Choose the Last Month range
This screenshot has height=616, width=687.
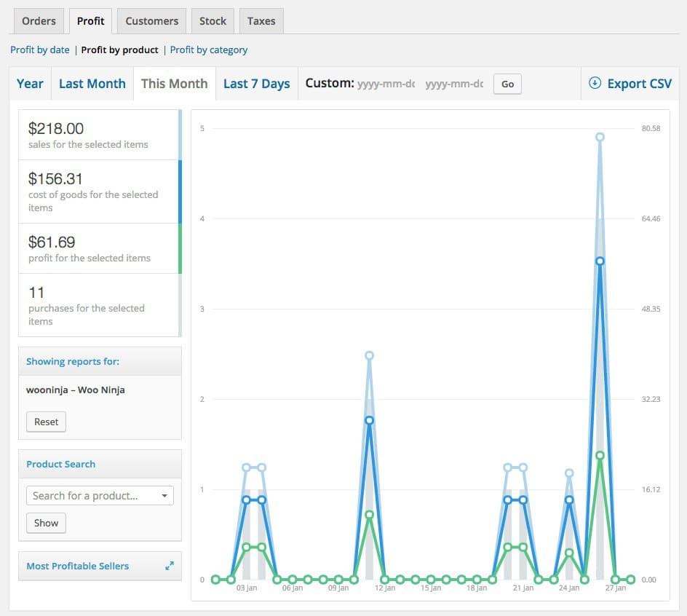pyautogui.click(x=92, y=83)
